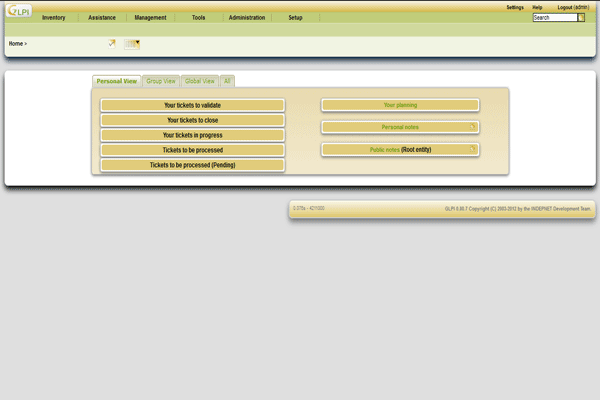600x400 pixels.
Task: Click the bookmark icon in breadcrumb bar
Action: click(x=131, y=44)
